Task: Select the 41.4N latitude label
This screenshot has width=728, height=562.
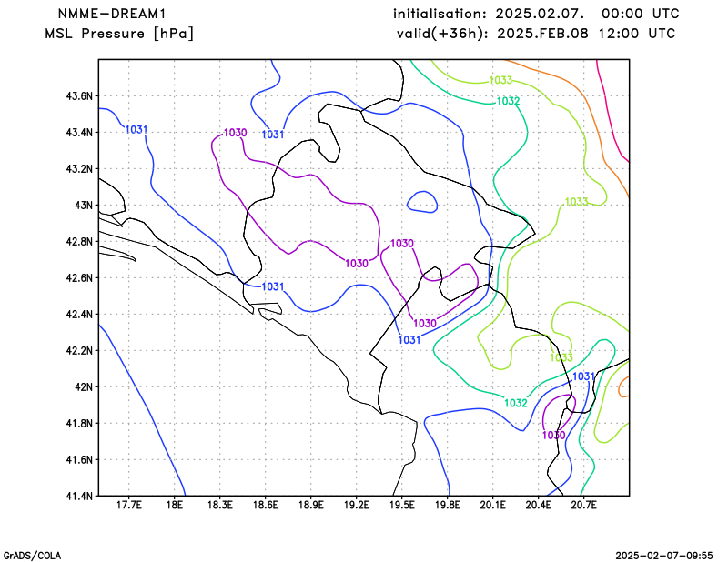Action: (x=79, y=497)
